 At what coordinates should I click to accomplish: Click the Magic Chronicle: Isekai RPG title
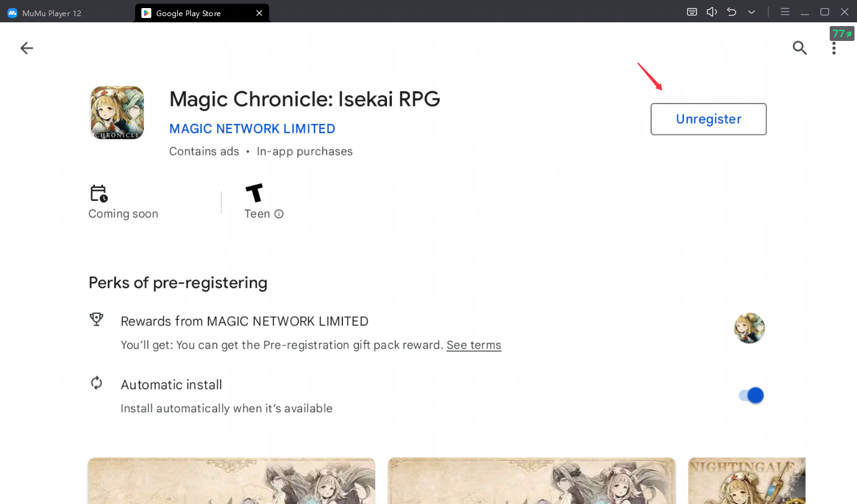304,99
